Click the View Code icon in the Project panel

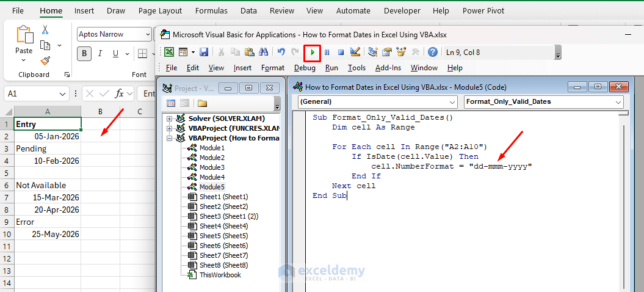click(171, 103)
